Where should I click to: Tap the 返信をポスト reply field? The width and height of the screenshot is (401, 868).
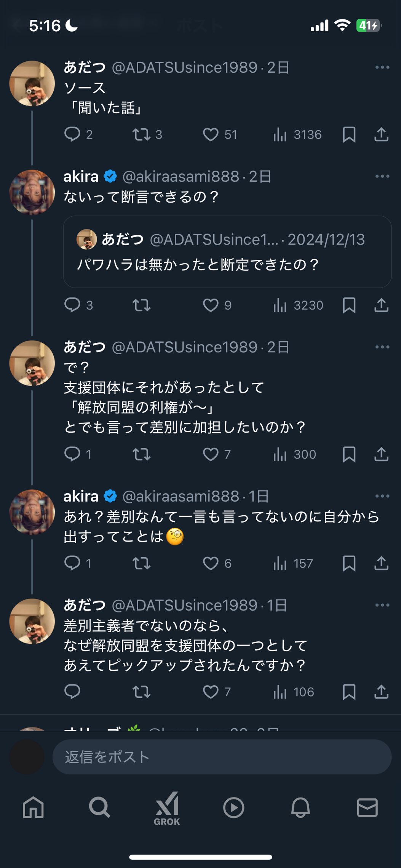(x=222, y=757)
